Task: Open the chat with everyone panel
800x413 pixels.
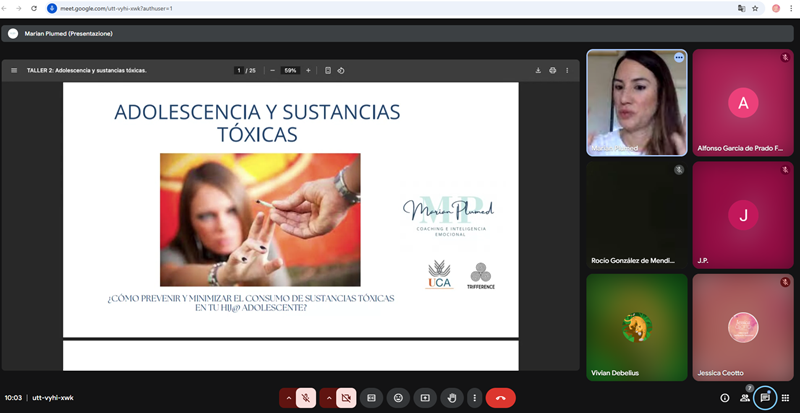Action: (x=765, y=398)
